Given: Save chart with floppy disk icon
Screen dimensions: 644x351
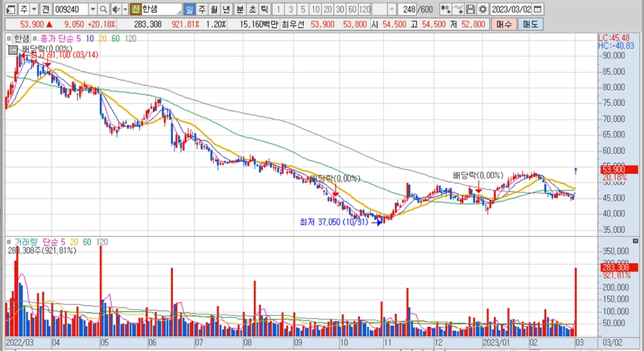Looking at the screenshot, I should [470, 9].
